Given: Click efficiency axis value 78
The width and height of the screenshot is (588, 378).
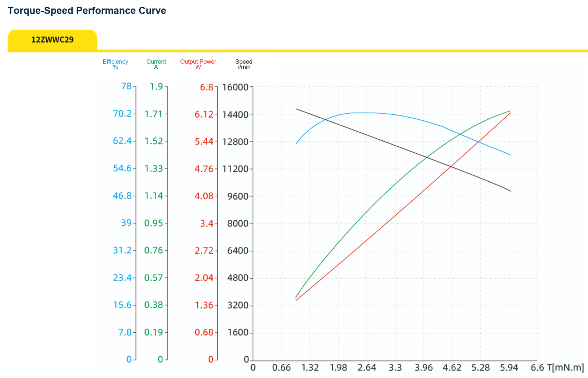Looking at the screenshot, I should [x=126, y=86].
